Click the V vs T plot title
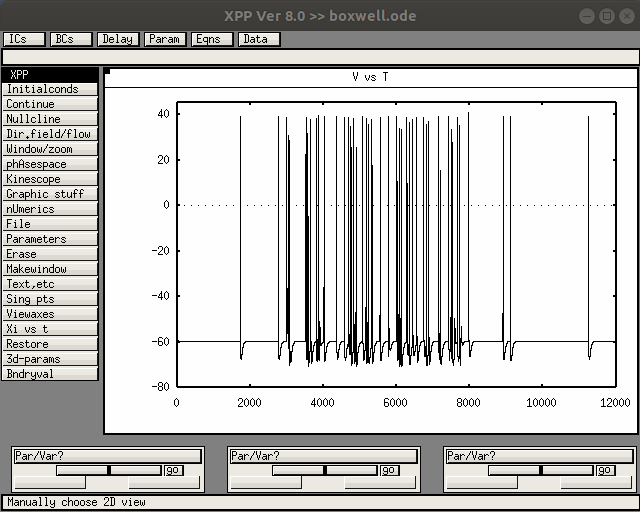640x512 pixels. tap(370, 77)
